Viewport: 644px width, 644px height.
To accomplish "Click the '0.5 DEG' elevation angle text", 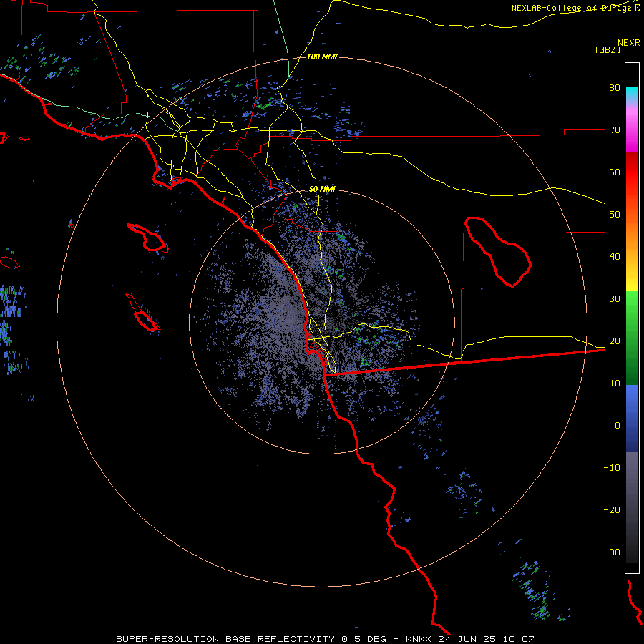I will (364, 639).
